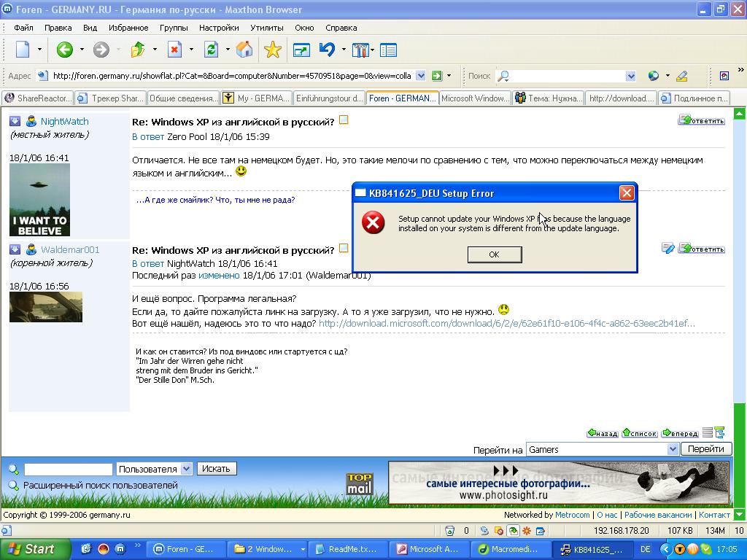Open the search box dropdown arrow
Image resolution: width=747 pixels, height=560 pixels.
click(x=631, y=76)
